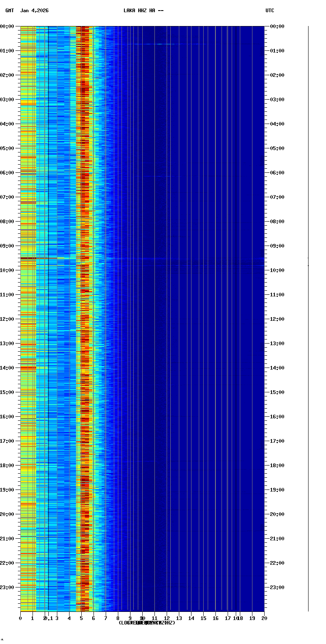Click the 5 Hz tick on frequency axis
Image resolution: width=326 pixels, height=644 pixels.
point(81,618)
